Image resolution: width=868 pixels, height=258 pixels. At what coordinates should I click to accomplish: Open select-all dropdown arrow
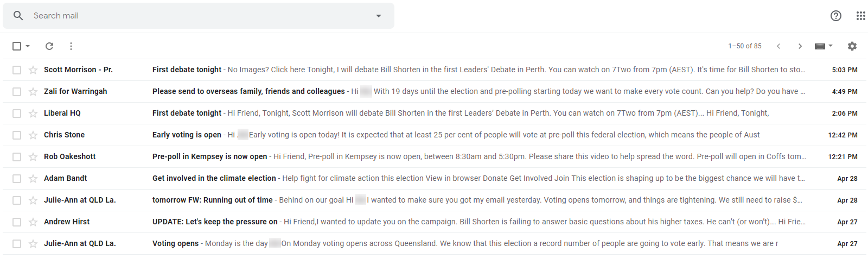pyautogui.click(x=28, y=46)
